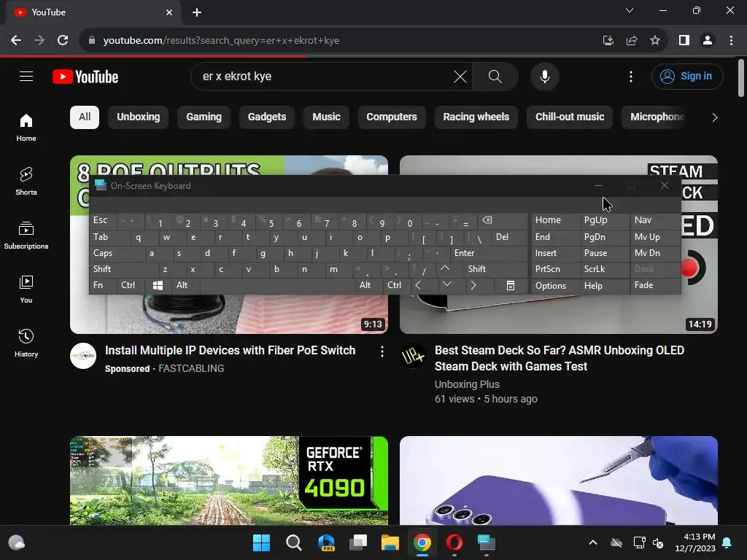Go to Home in YouTube sidebar

click(x=26, y=127)
